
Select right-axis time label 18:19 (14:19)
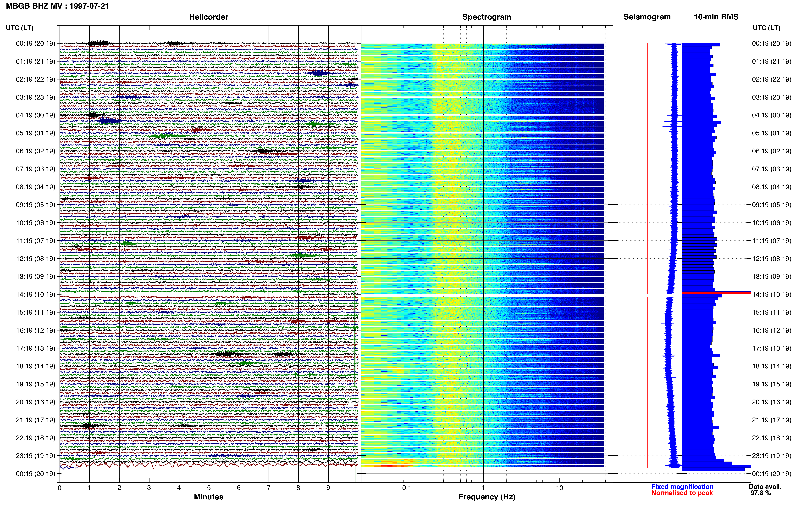pos(772,366)
